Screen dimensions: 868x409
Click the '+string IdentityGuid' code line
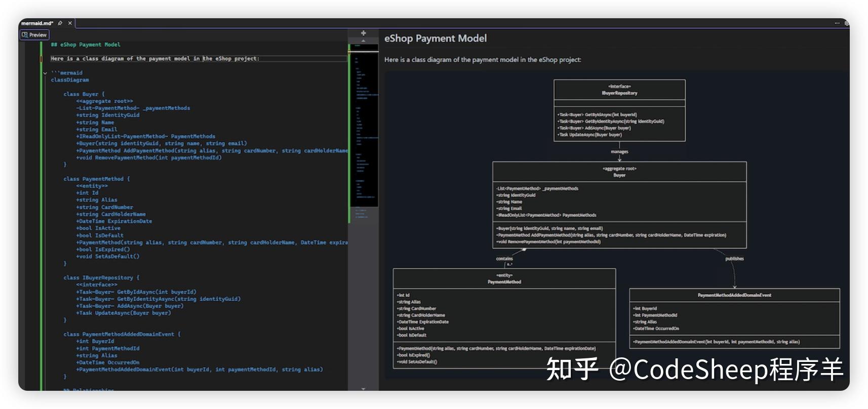pyautogui.click(x=108, y=115)
